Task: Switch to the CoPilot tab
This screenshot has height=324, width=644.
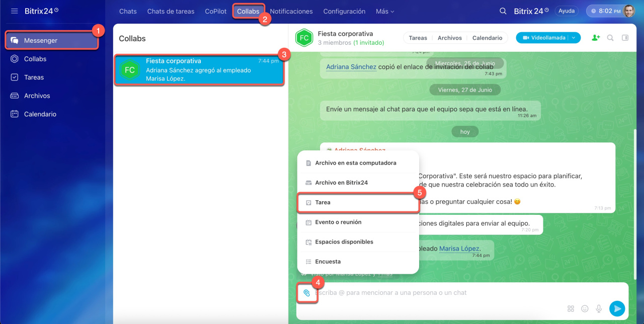Action: click(216, 11)
